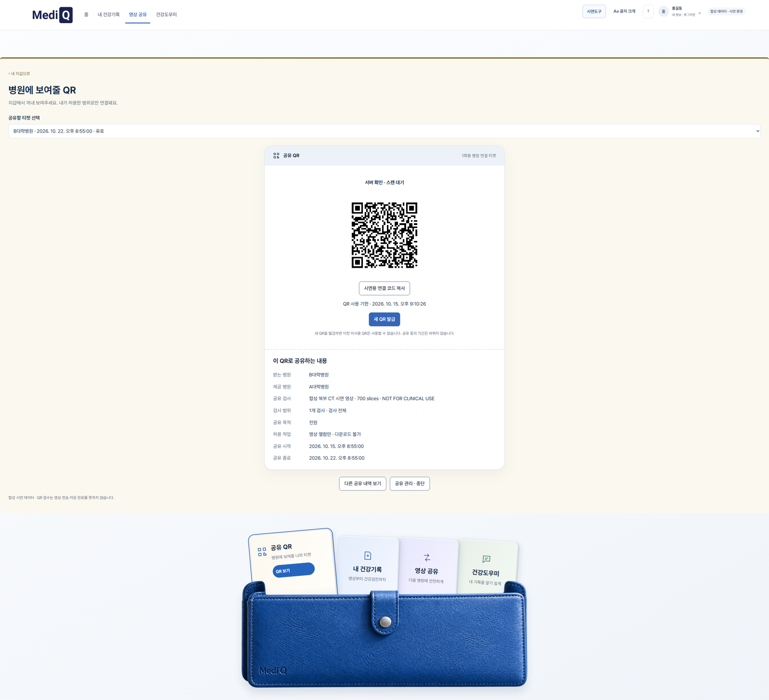The height and width of the screenshot is (700, 769).
Task: Click the 공유 QR header grid icon
Action: click(x=276, y=156)
